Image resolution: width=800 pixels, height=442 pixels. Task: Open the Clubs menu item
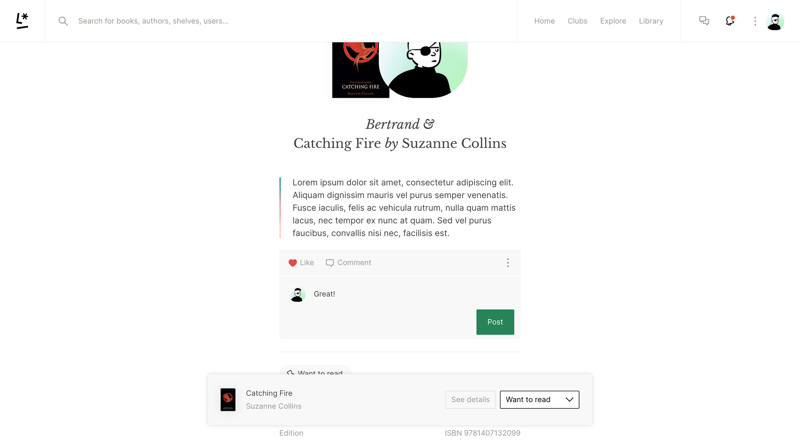[577, 21]
